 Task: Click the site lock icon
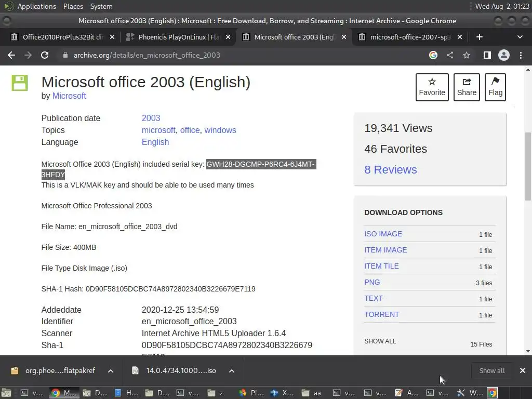(x=65, y=55)
